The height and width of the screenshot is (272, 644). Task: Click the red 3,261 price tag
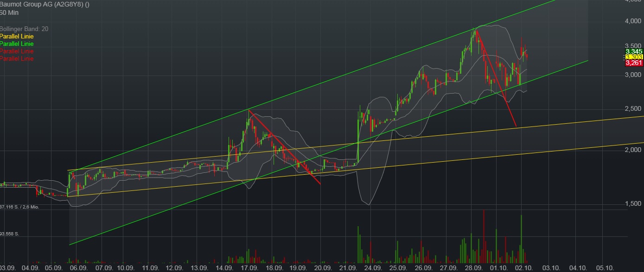click(x=634, y=63)
